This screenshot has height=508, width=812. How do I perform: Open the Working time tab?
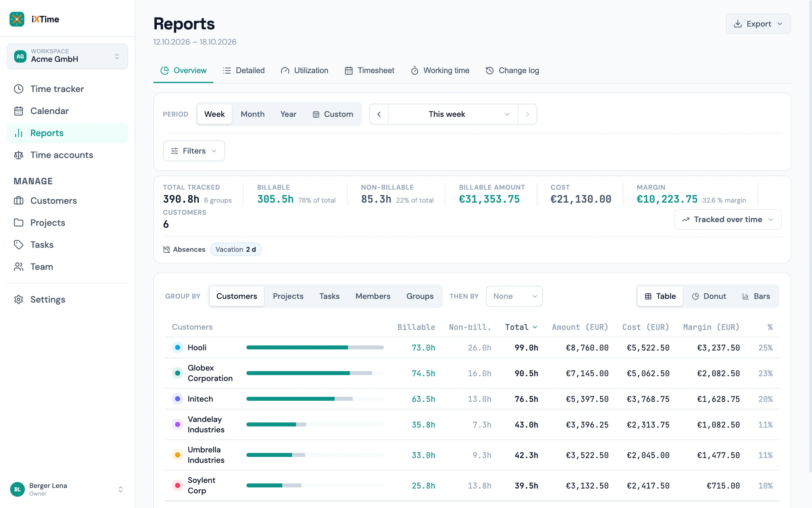coord(440,71)
